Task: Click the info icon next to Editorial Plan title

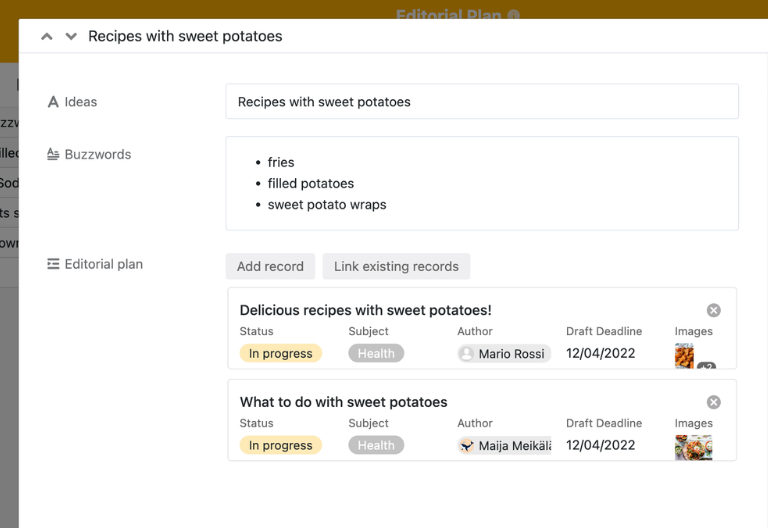Action: 514,15
